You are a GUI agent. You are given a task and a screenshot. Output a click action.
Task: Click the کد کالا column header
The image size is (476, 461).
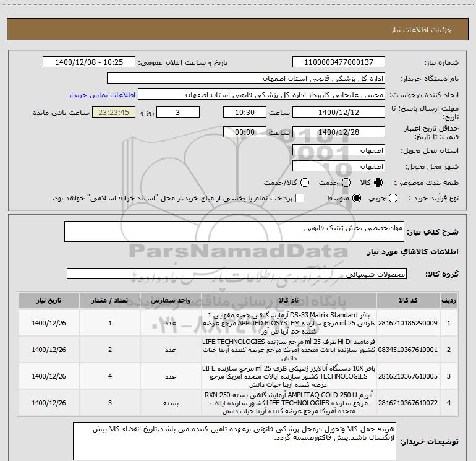(408, 301)
